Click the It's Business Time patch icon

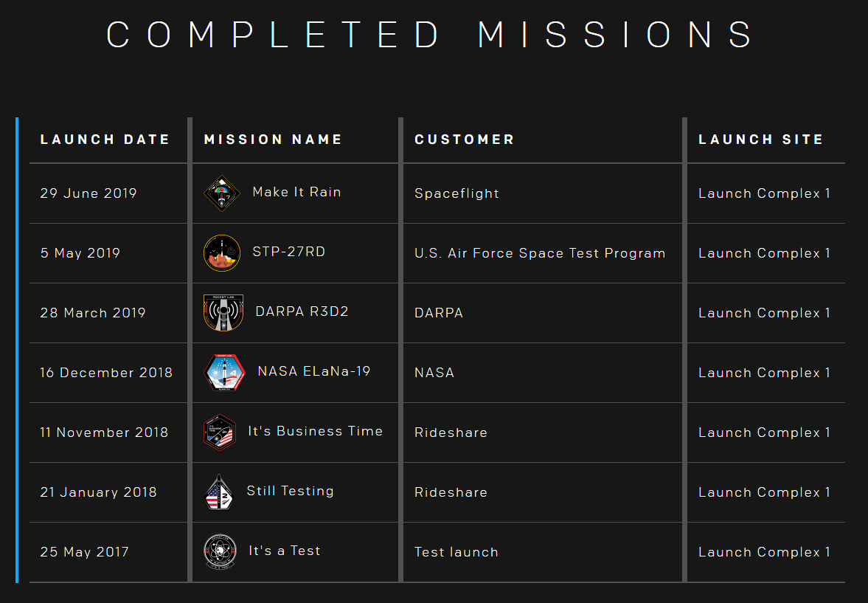tap(219, 433)
